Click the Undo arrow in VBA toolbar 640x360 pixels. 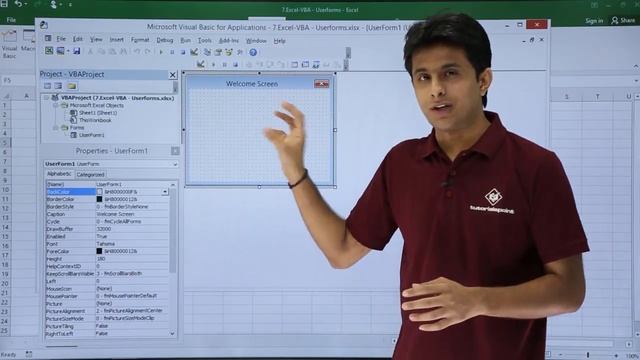(x=137, y=52)
